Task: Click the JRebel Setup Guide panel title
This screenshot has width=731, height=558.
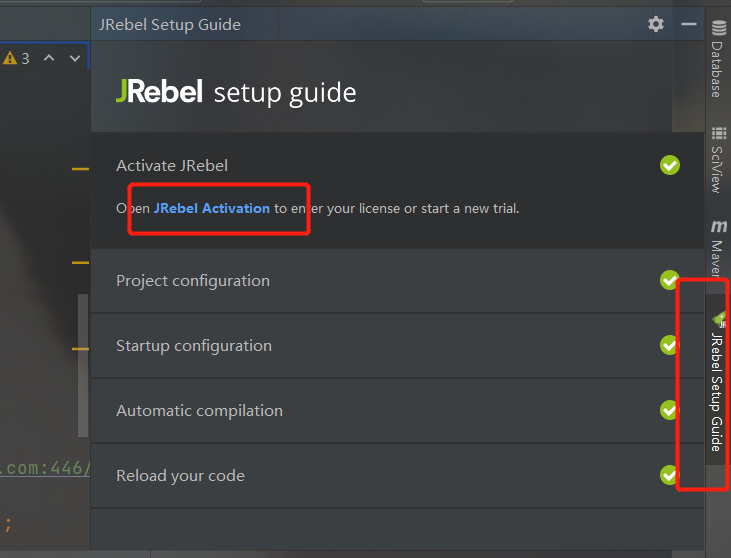Action: click(x=170, y=24)
